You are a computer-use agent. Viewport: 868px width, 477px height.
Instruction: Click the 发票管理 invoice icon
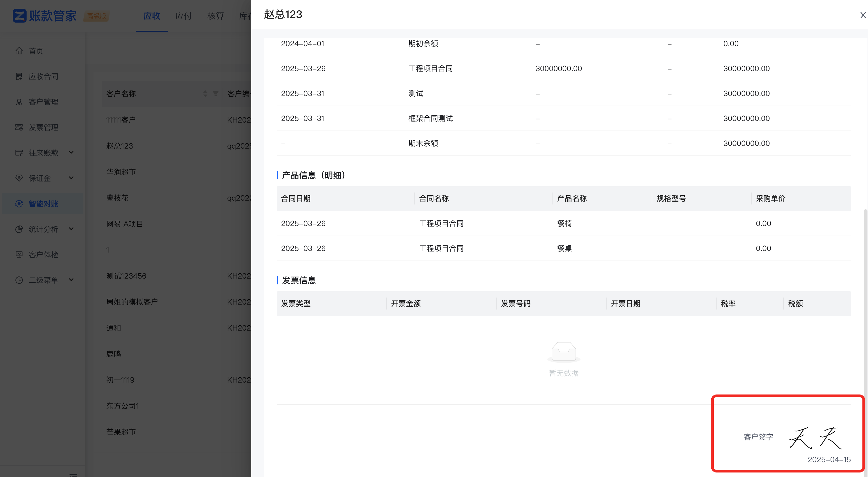point(19,127)
